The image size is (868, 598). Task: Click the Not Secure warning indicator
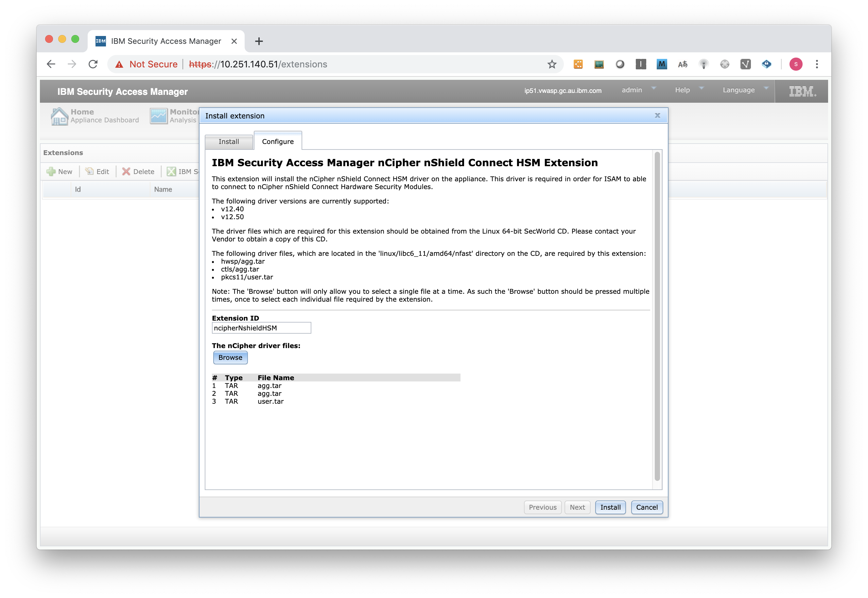click(146, 64)
